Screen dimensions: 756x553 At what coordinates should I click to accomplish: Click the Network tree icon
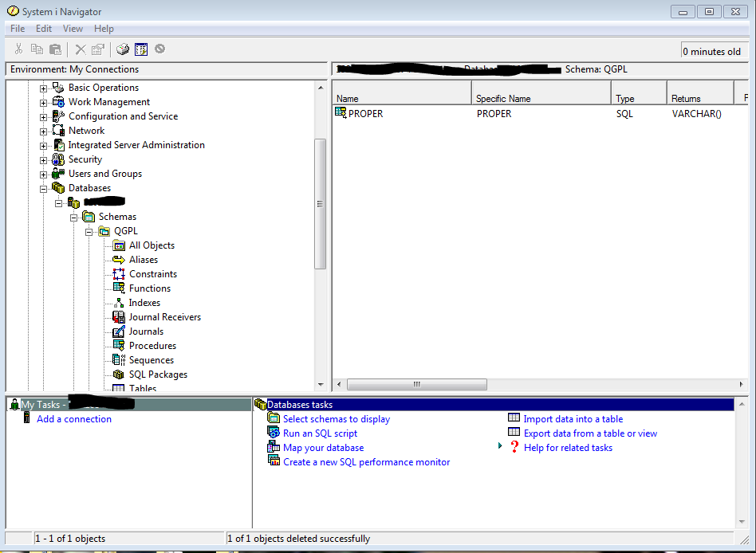pos(58,131)
